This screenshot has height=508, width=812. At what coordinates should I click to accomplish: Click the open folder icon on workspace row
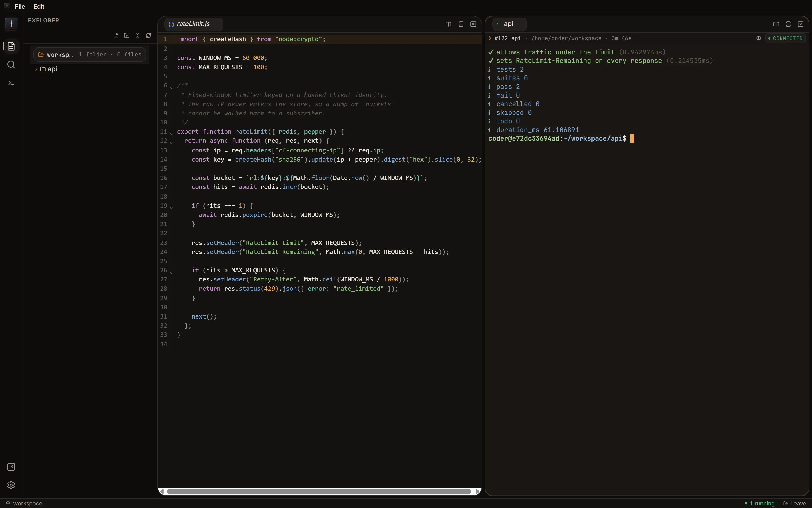41,54
